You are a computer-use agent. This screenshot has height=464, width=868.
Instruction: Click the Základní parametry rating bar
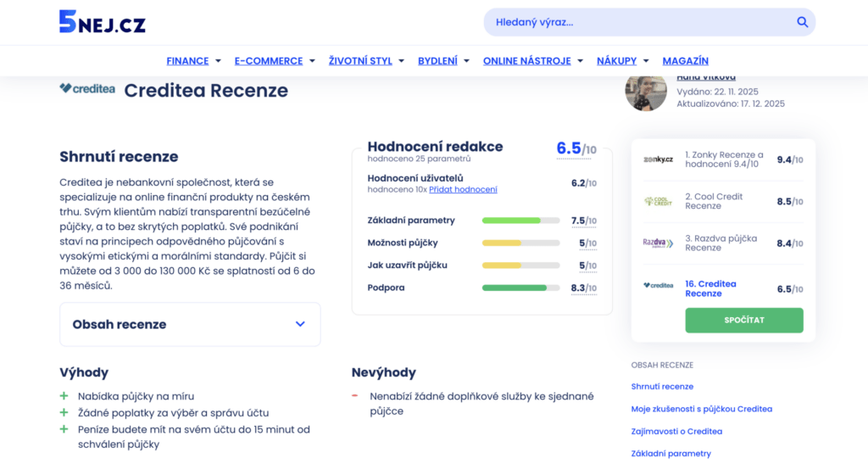click(520, 221)
